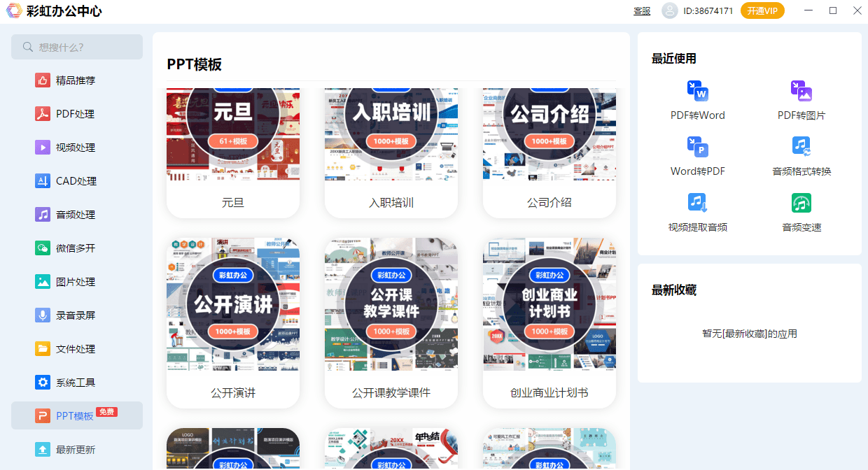
Task: Click the 开通VIP button
Action: coord(762,10)
